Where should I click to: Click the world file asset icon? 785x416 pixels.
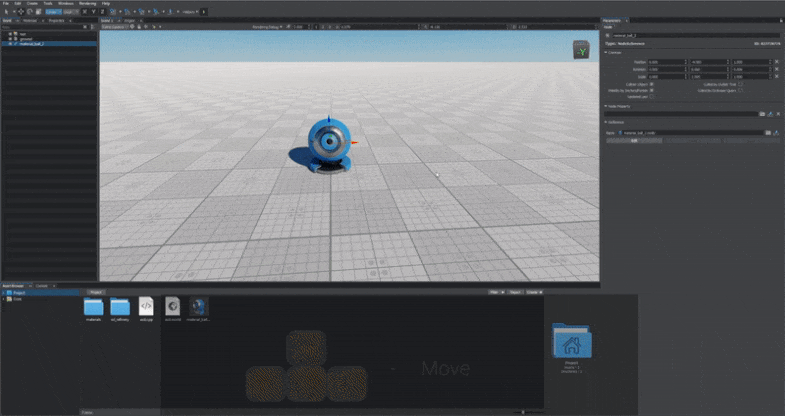coord(172,307)
